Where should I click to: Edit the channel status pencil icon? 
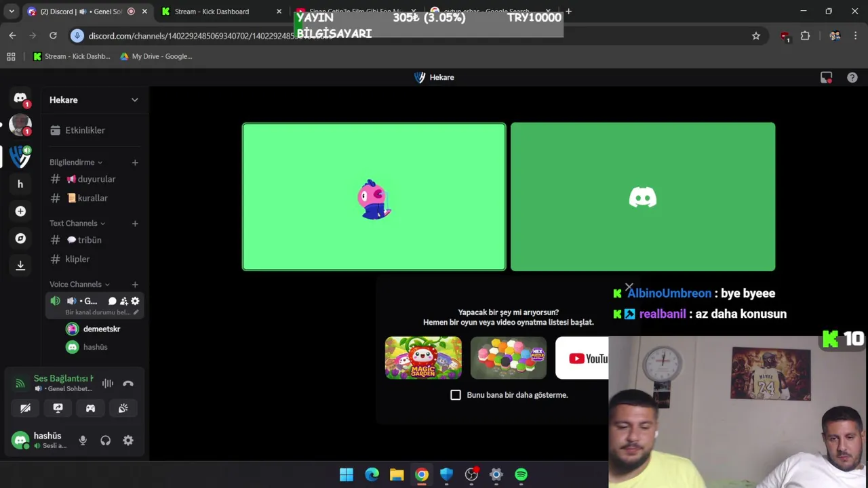point(136,312)
